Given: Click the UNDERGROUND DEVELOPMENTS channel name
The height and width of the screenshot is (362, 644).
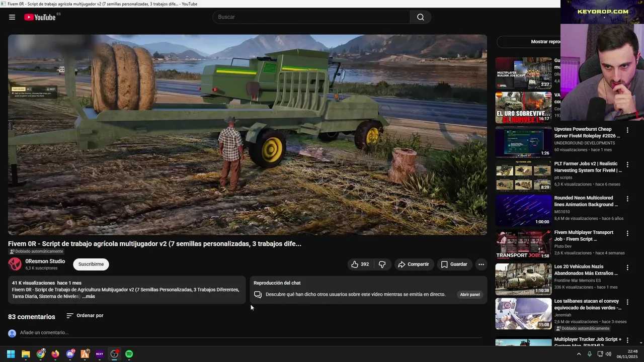Looking at the screenshot, I should point(585,143).
